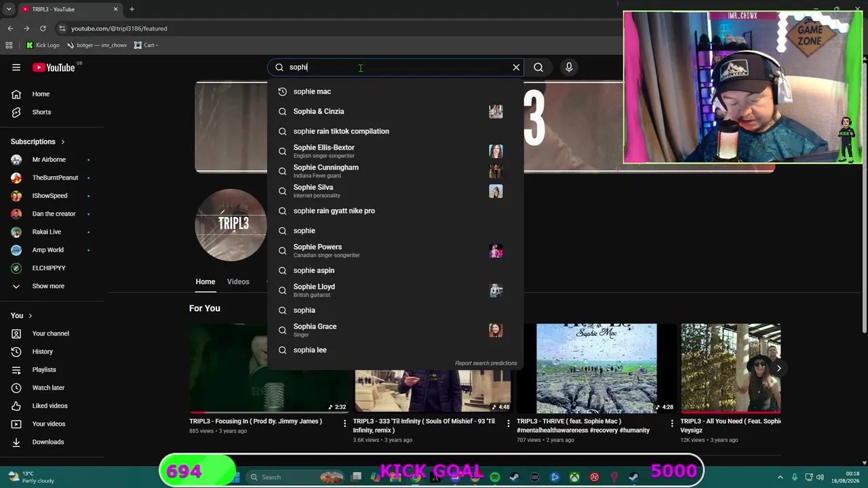Choose 'sophie rain tiktok compilation' suggestion
This screenshot has height=488, width=868.
[395, 131]
